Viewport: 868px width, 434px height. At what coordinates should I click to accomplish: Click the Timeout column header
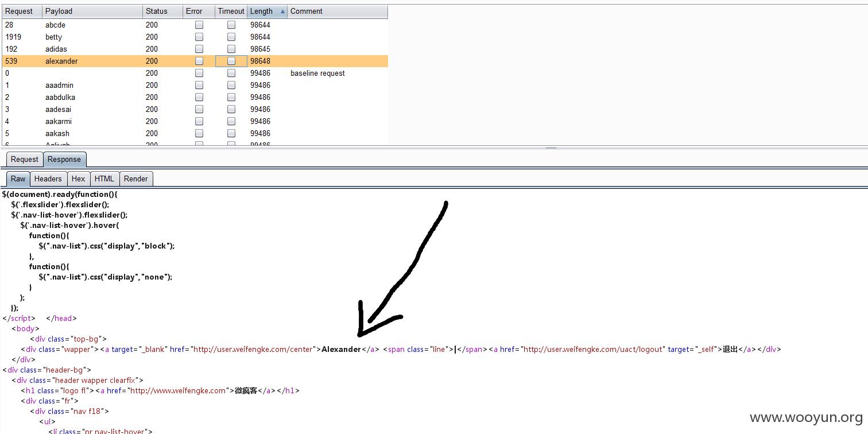pos(231,11)
